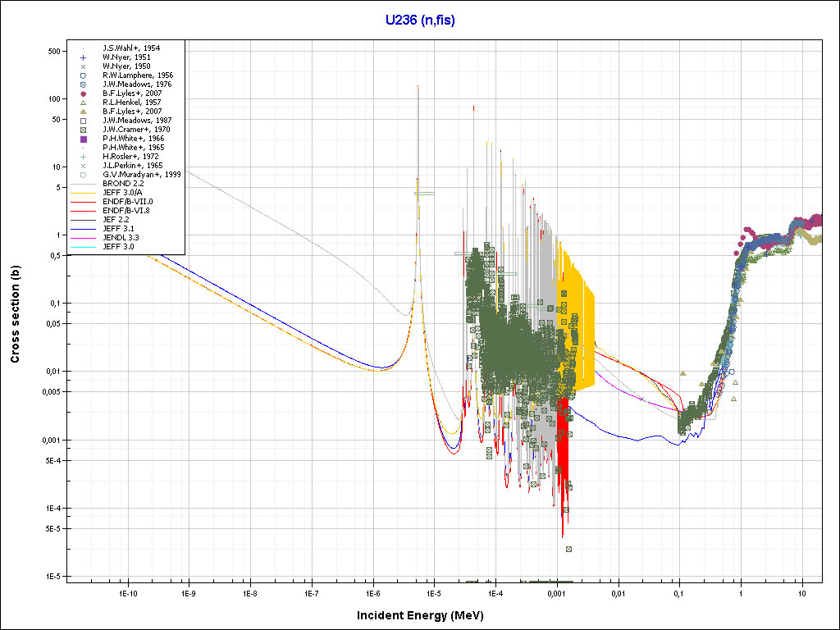Click the H.Rosler+, 1972 plus marker

click(x=83, y=157)
